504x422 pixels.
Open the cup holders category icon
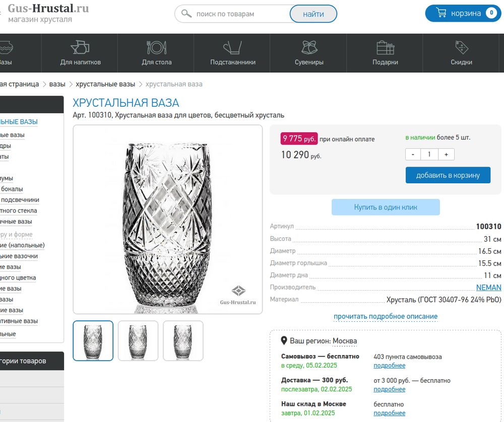[232, 48]
